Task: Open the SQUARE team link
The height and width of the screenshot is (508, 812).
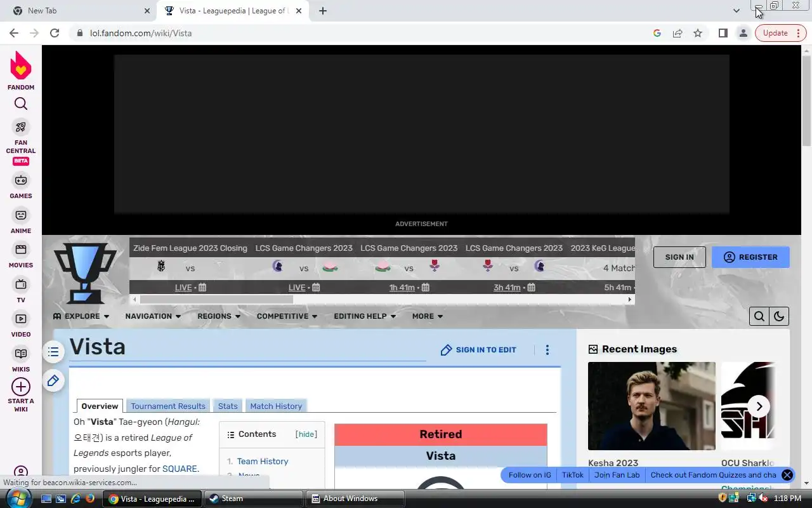Action: point(180,469)
